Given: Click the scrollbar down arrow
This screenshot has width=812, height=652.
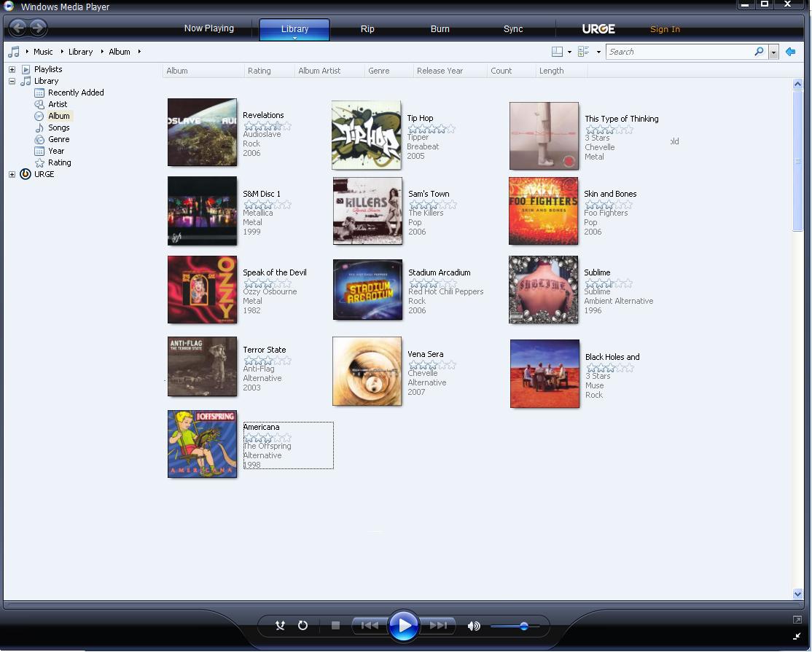Looking at the screenshot, I should tap(797, 594).
